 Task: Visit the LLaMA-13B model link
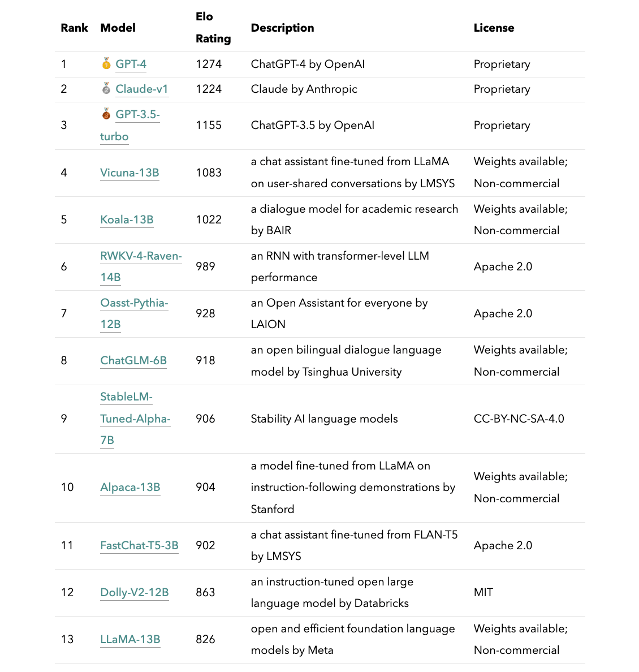point(130,639)
